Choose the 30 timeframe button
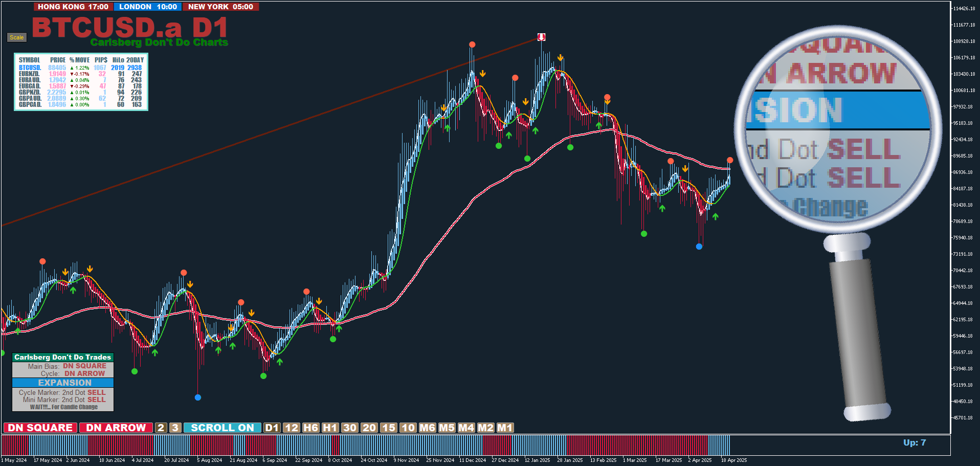 (x=350, y=428)
